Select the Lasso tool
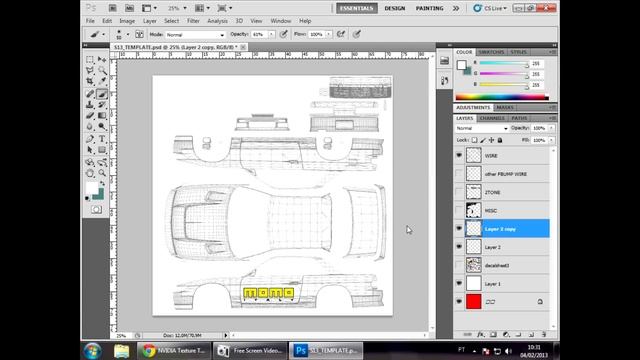 (x=90, y=71)
